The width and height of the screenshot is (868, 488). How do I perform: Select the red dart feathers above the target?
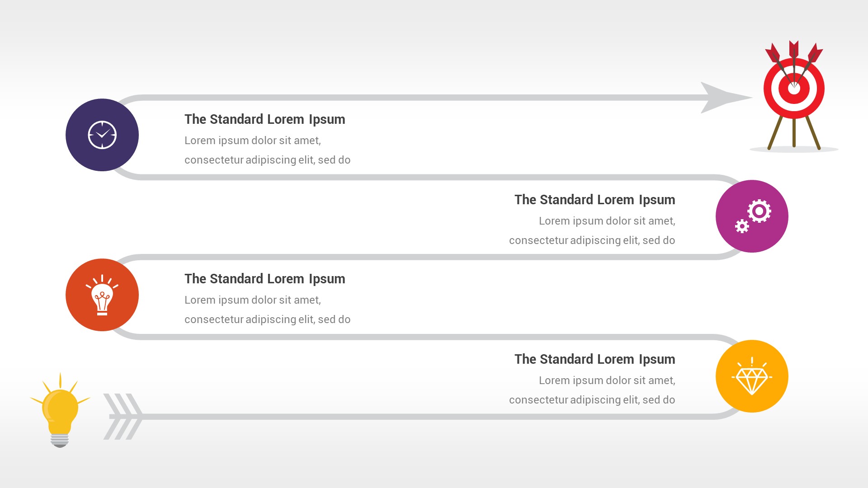click(794, 49)
